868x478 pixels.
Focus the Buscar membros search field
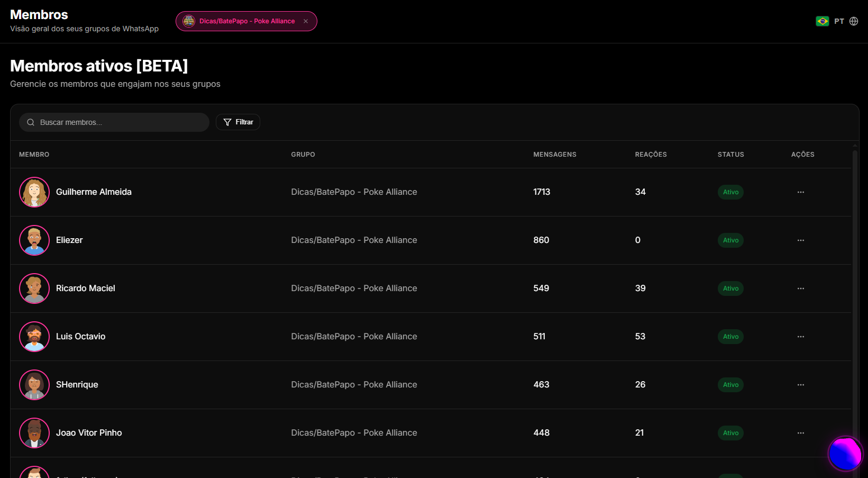114,122
